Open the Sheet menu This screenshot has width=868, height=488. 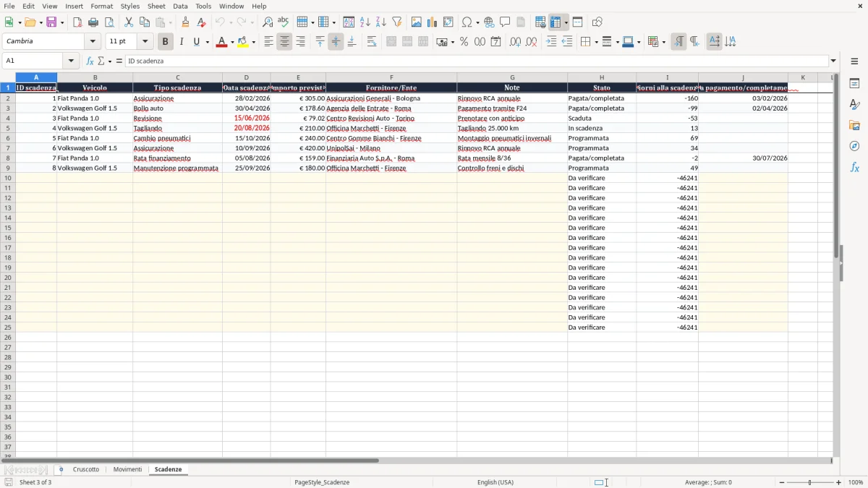[x=156, y=6]
